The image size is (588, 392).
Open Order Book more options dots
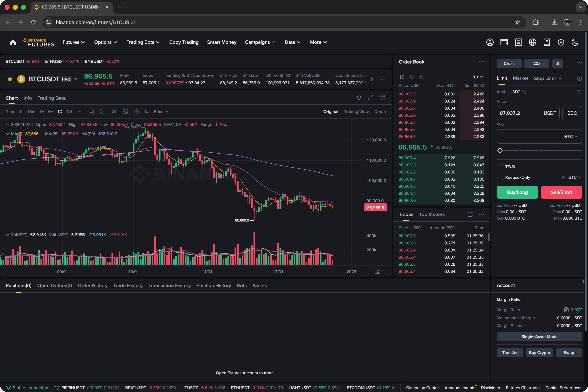tap(481, 62)
